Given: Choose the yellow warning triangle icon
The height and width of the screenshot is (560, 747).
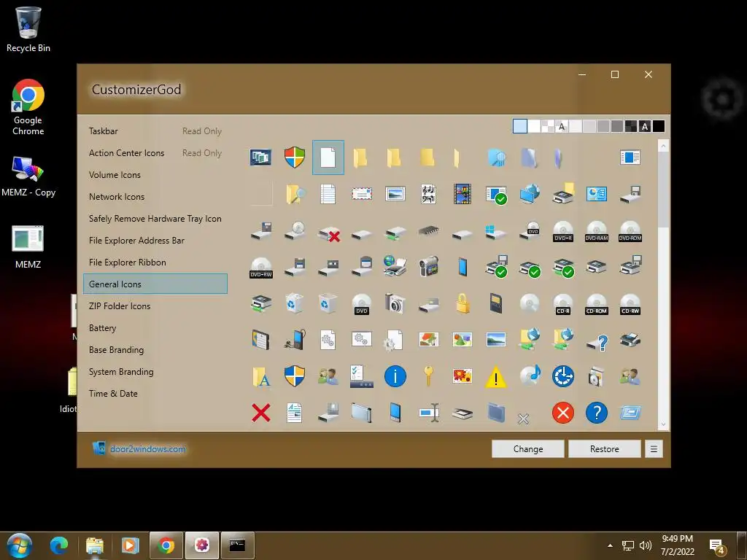Looking at the screenshot, I should (496, 377).
